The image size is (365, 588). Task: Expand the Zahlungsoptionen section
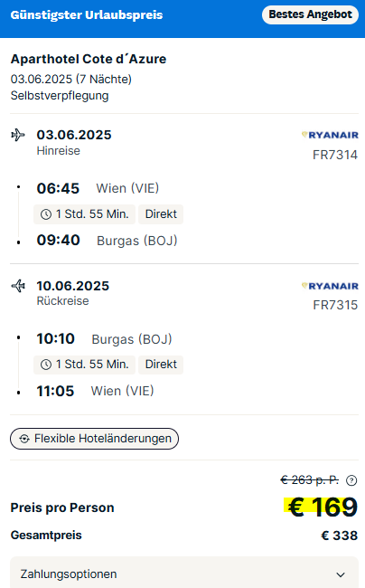pyautogui.click(x=184, y=573)
